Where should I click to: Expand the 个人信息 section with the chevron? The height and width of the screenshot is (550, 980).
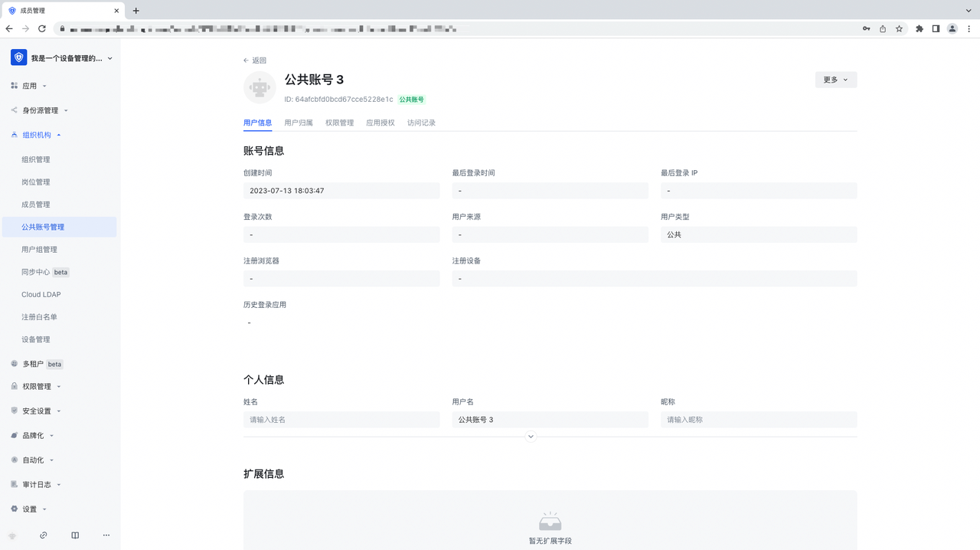pyautogui.click(x=531, y=437)
